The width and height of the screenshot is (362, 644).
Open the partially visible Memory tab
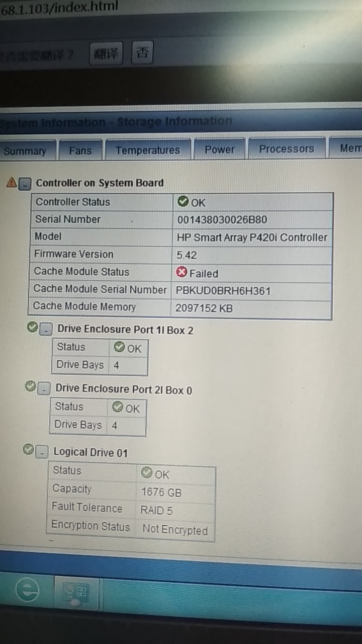pos(346,148)
